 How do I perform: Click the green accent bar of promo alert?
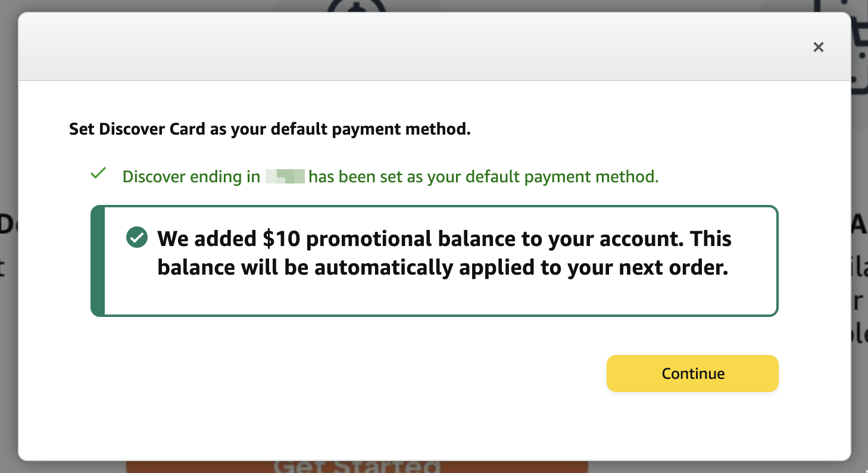coord(98,261)
